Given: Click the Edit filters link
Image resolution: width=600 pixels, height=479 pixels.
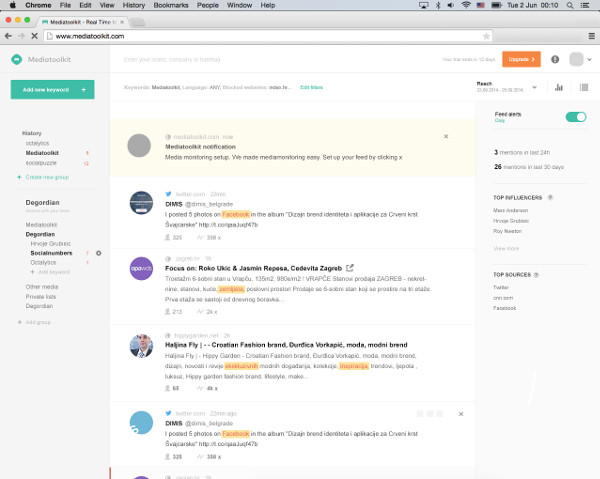Looking at the screenshot, I should 311,87.
